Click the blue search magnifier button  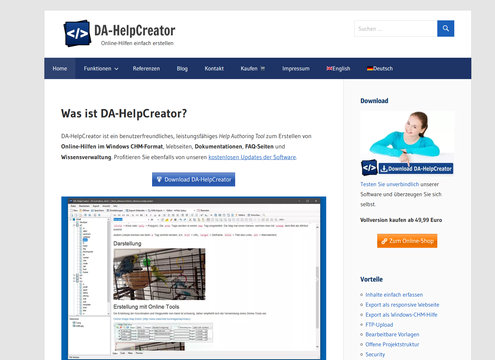446,29
